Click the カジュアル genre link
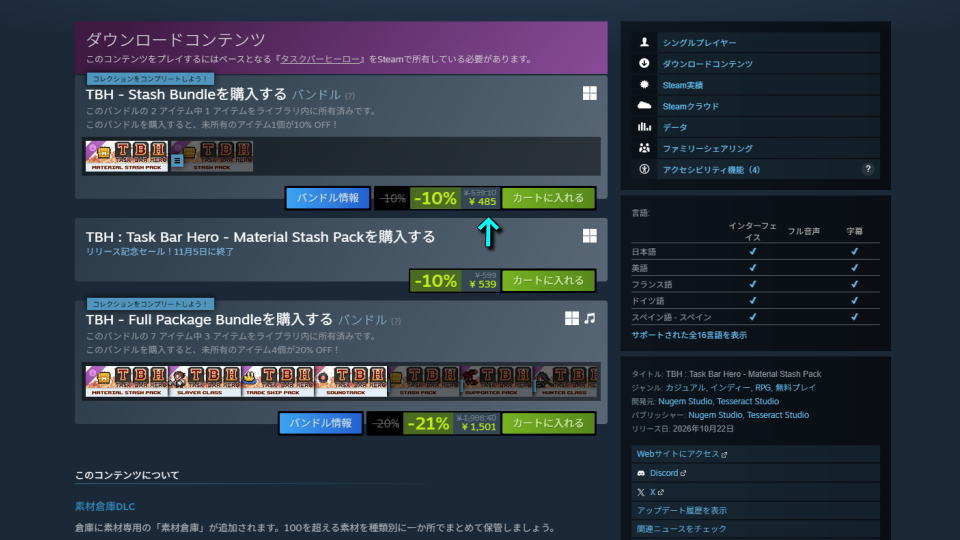This screenshot has width=960, height=540. 685,388
